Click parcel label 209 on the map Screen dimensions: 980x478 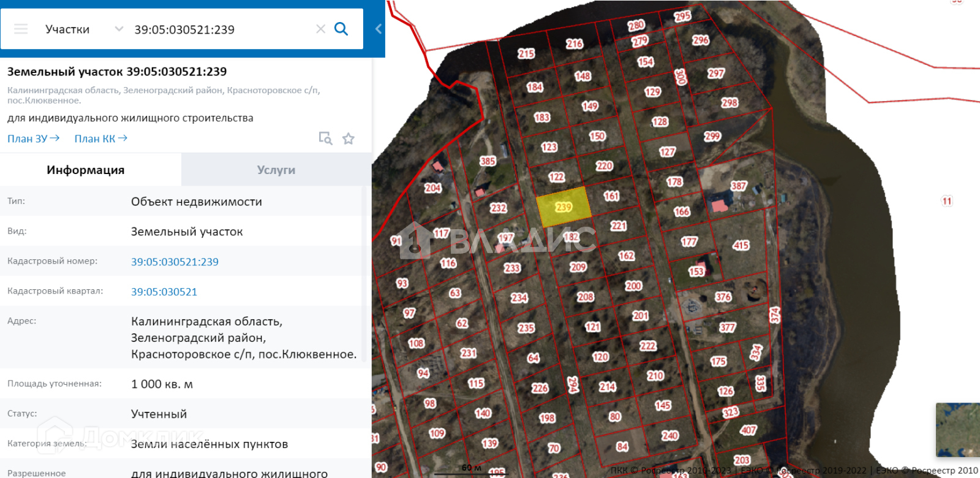tap(578, 267)
